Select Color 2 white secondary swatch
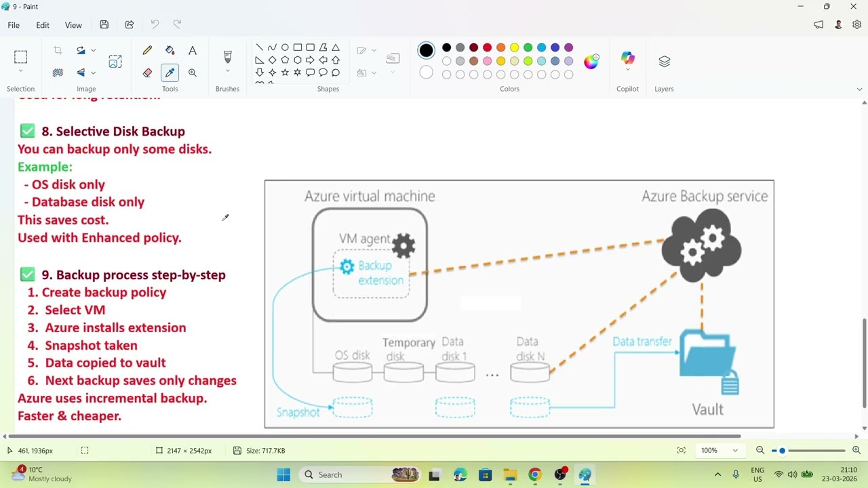 coord(426,72)
